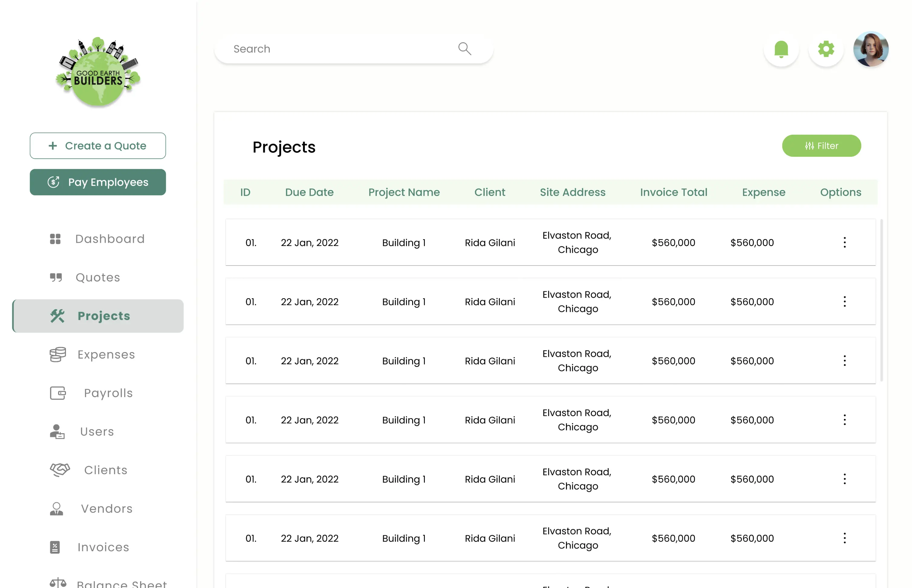912x588 pixels.
Task: Click the search magnifier icon
Action: pyautogui.click(x=464, y=49)
